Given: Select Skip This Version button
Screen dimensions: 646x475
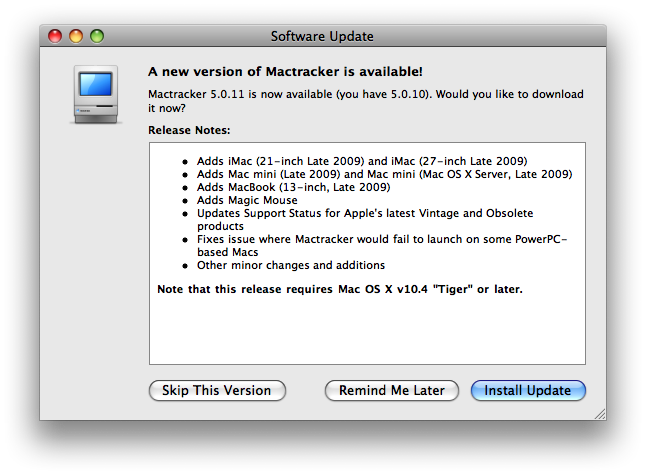Looking at the screenshot, I should click(217, 390).
